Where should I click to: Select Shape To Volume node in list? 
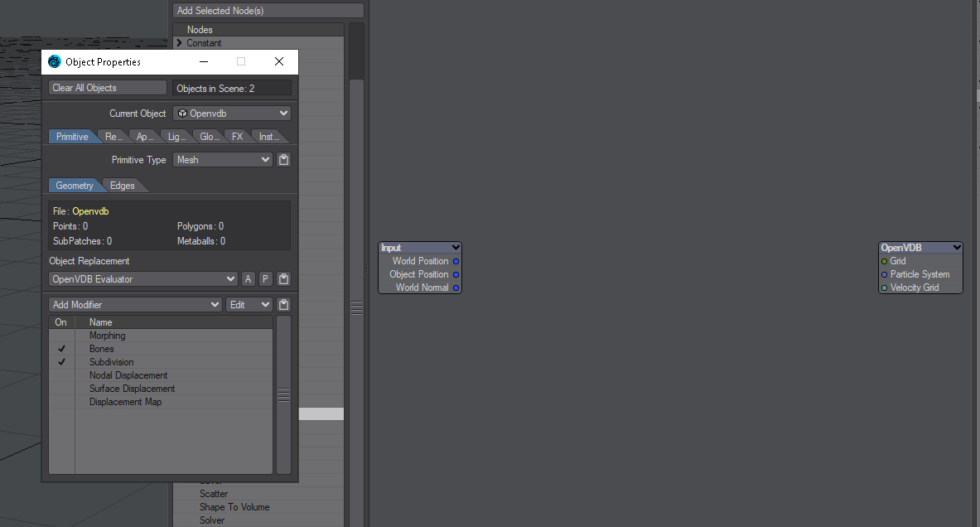coord(234,507)
